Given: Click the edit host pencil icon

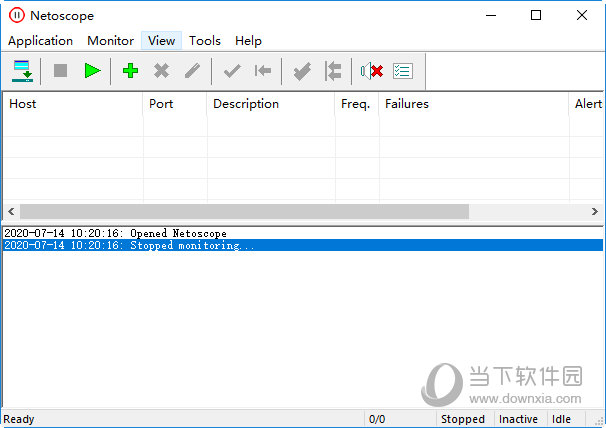Looking at the screenshot, I should click(192, 71).
